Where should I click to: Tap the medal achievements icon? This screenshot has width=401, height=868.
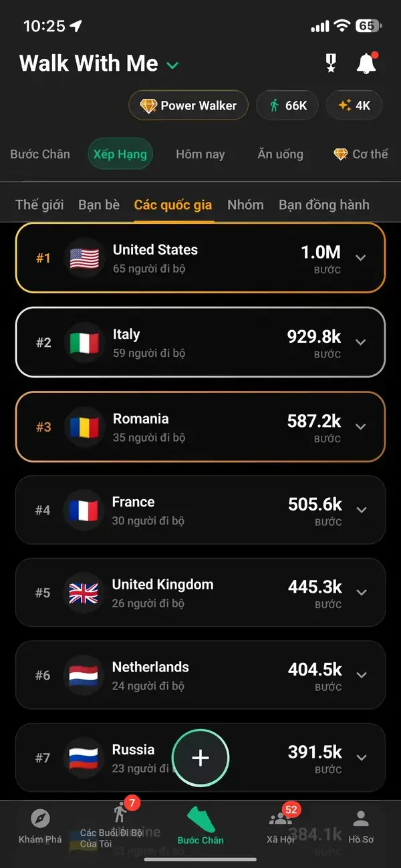(330, 63)
